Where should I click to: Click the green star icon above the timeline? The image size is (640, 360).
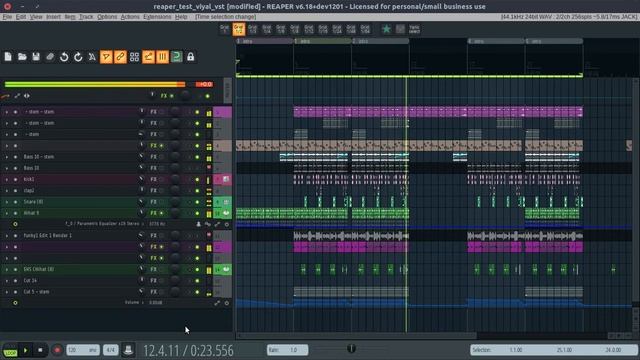click(386, 29)
